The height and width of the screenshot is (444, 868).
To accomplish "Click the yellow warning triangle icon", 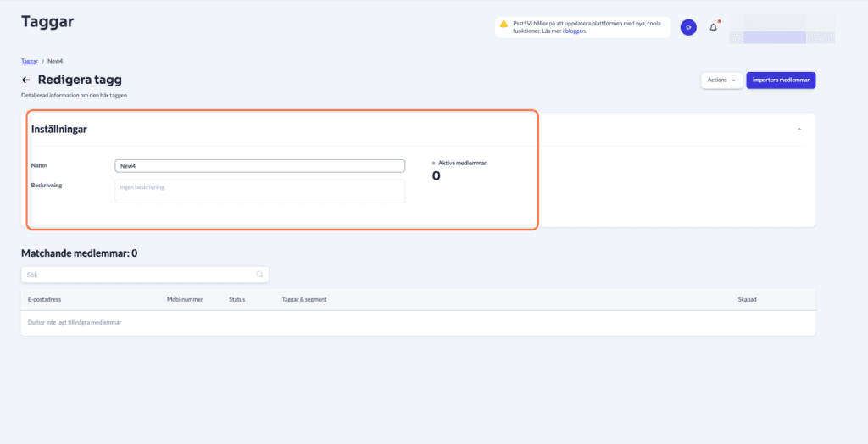I will click(x=504, y=25).
